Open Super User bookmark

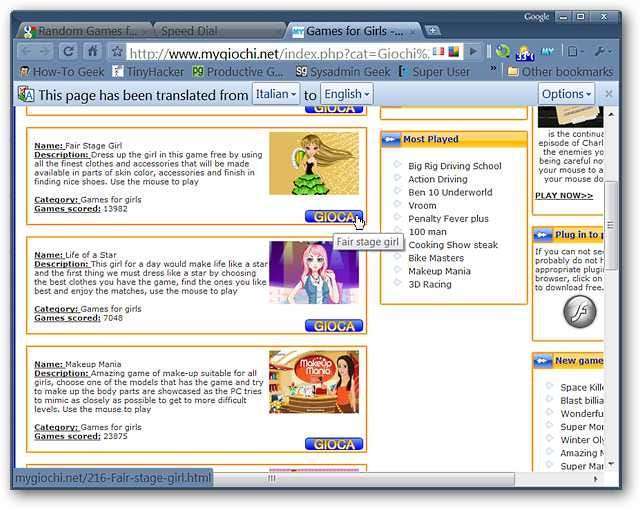(435, 72)
